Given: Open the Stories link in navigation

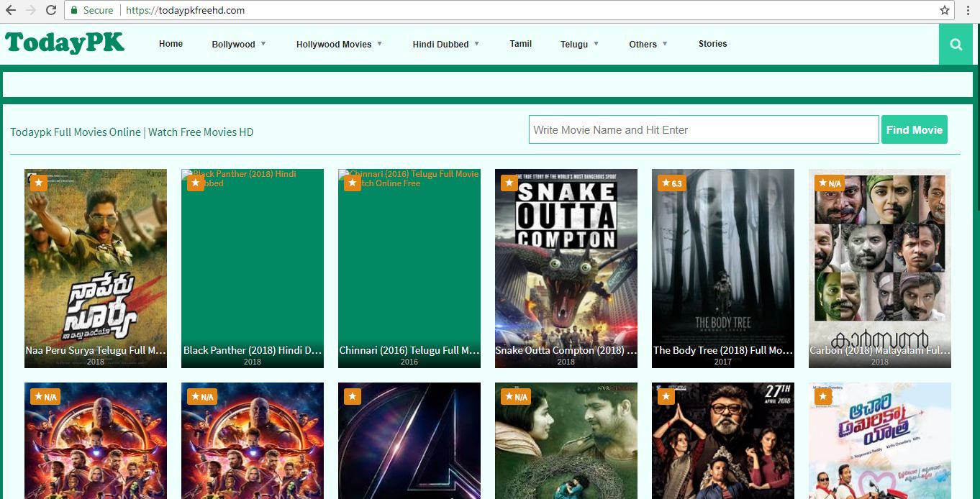Looking at the screenshot, I should click(x=712, y=44).
